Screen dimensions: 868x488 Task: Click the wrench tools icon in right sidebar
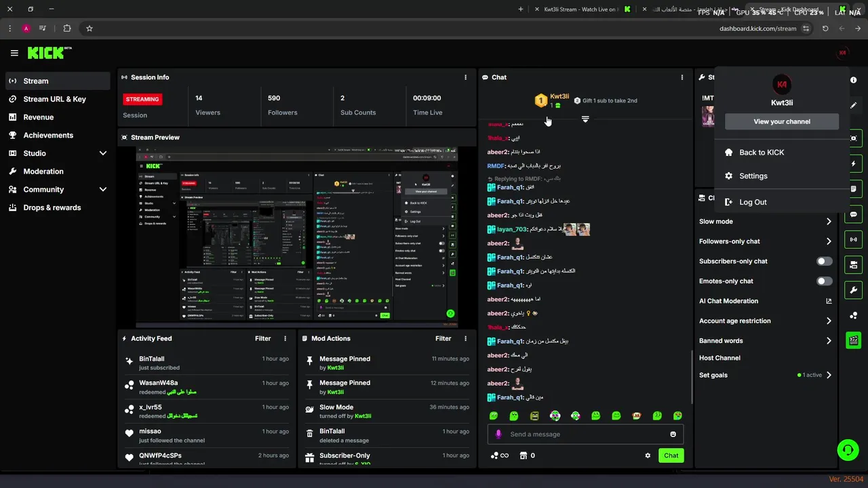853,290
